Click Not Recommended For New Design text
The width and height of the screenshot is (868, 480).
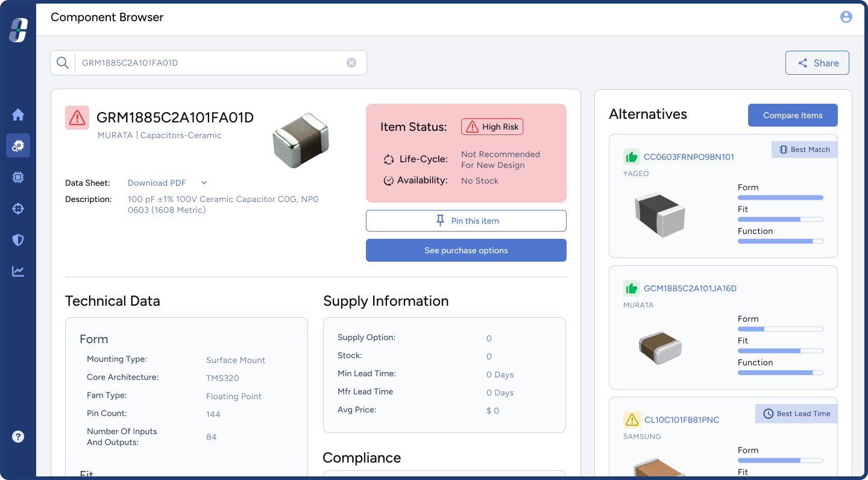click(500, 160)
